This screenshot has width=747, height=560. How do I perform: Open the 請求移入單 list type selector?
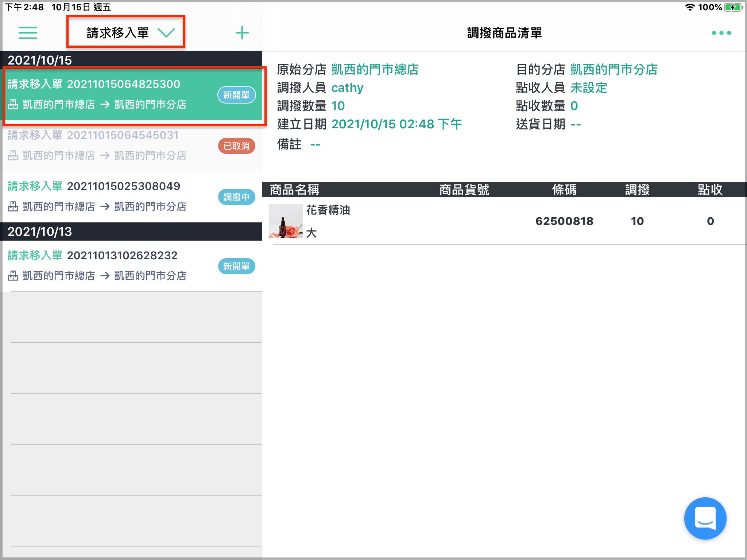coord(126,33)
